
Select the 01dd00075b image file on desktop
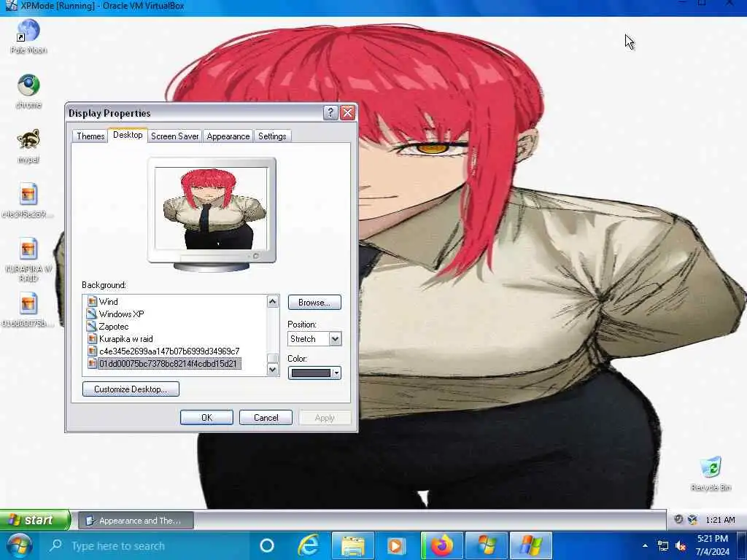[28, 309]
